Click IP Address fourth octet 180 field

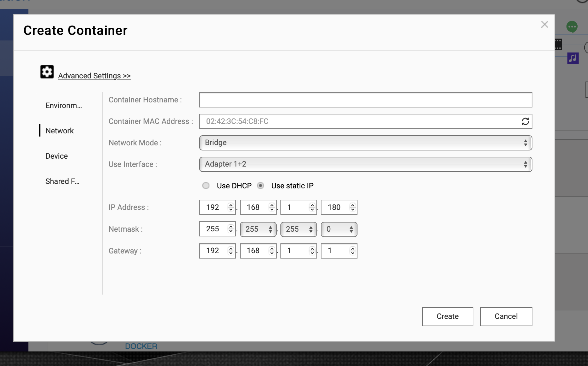(x=339, y=207)
